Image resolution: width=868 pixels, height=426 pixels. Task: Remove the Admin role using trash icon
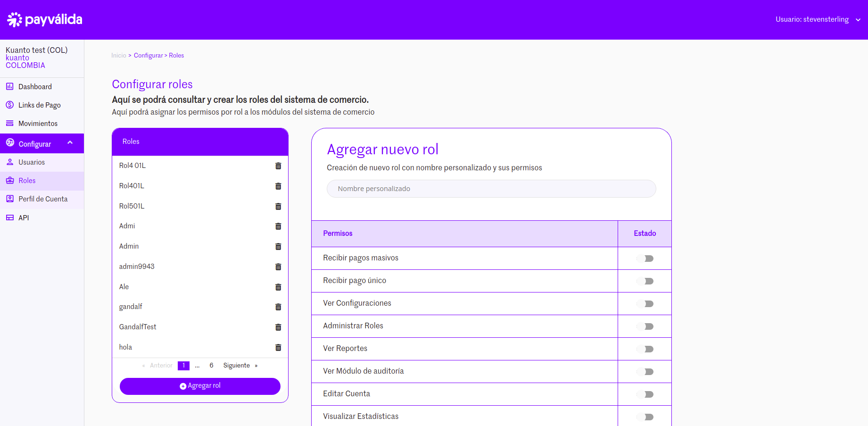click(x=278, y=247)
